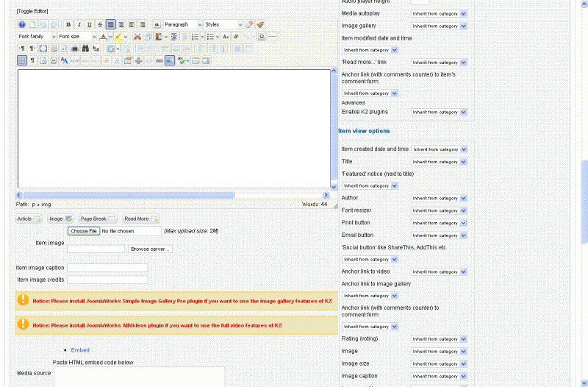
Task: Click the Article button below editor
Action: pyautogui.click(x=29, y=219)
